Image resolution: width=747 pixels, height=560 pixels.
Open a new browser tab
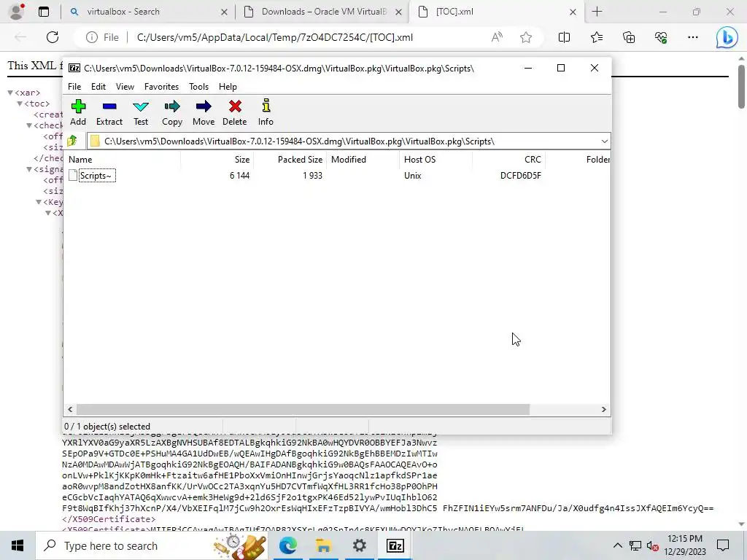(597, 12)
